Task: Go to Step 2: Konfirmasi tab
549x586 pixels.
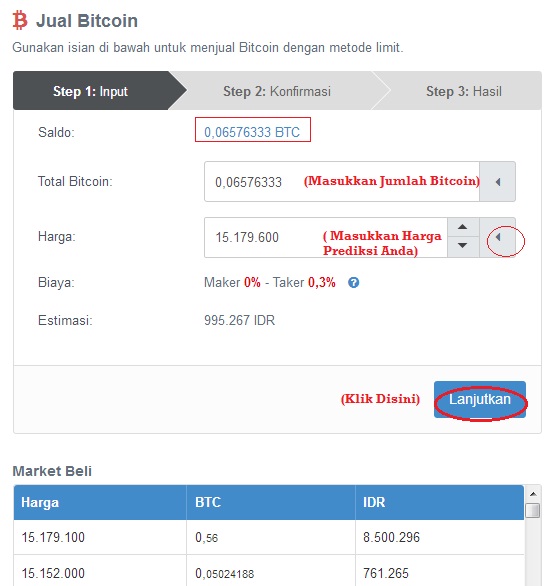Action: 277,91
